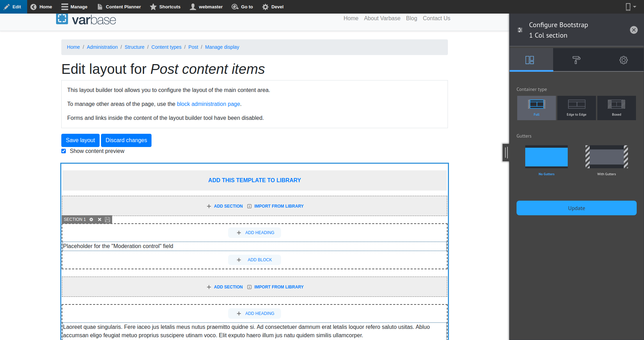The width and height of the screenshot is (644, 340).
Task: Open the Shortcuts toolbar menu
Action: pyautogui.click(x=165, y=7)
